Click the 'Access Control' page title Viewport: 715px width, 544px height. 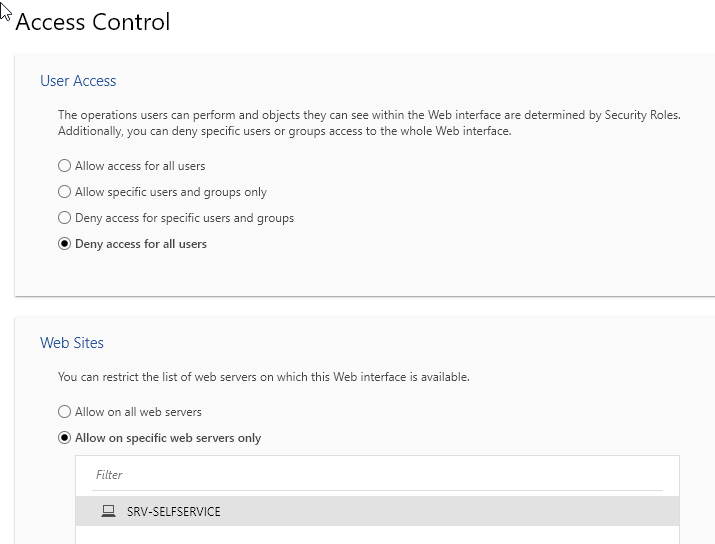93,21
